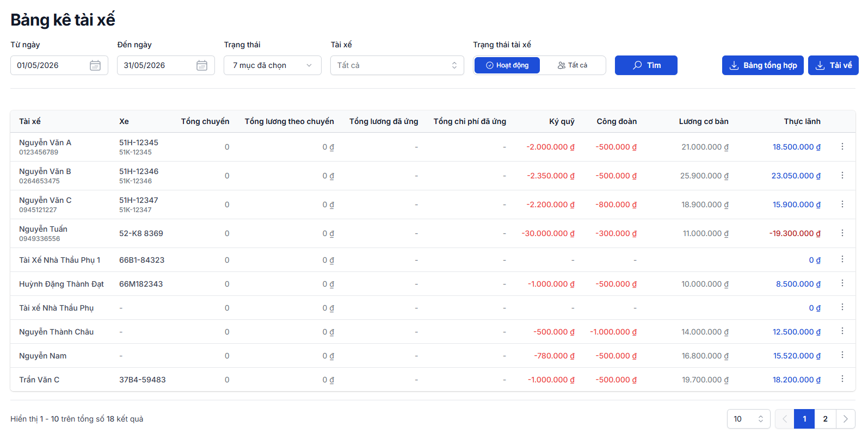Expand the Trạng thái multi-select dropdown
This screenshot has width=868, height=433.
(x=273, y=65)
